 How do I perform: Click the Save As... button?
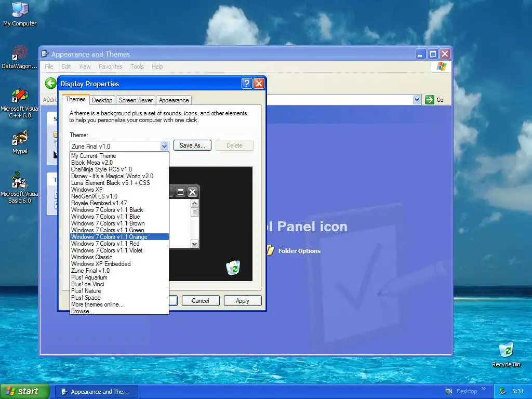click(x=192, y=145)
